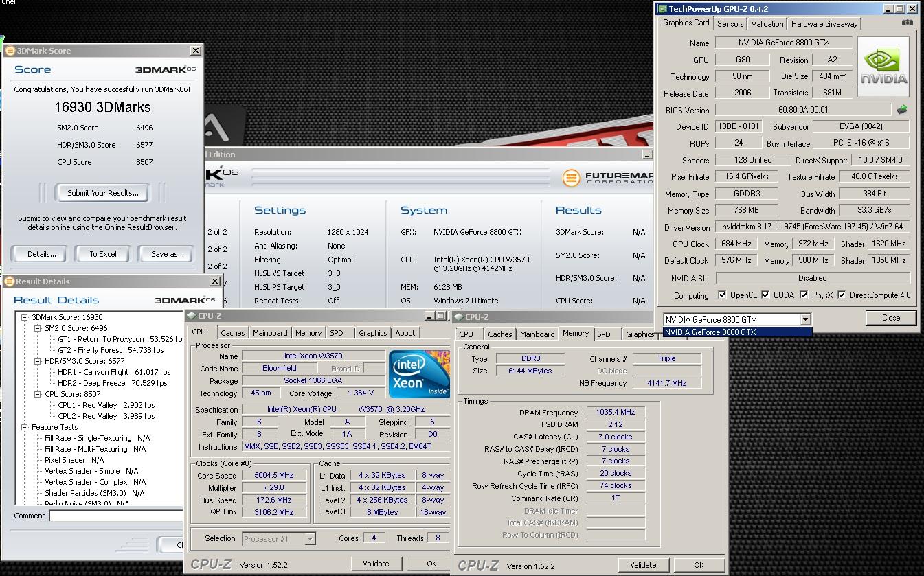Select GT1 - Return To Proxycon row

pos(120,339)
